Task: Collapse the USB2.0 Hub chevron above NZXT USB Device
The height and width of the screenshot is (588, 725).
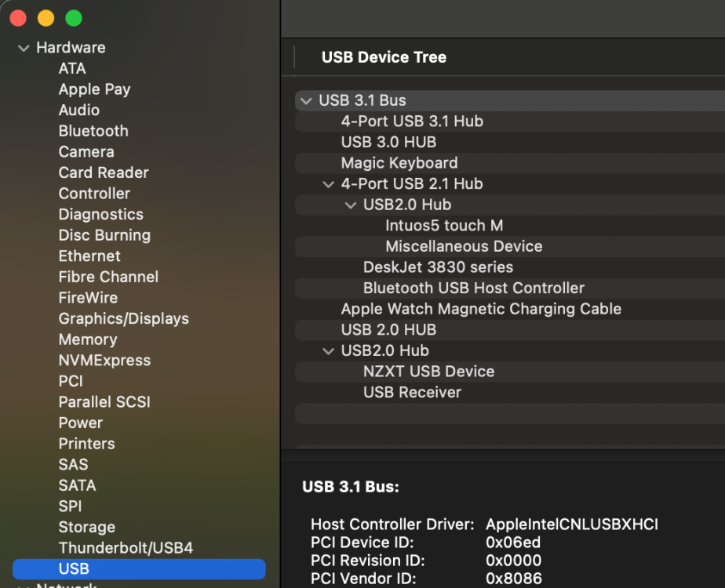Action: coord(328,350)
